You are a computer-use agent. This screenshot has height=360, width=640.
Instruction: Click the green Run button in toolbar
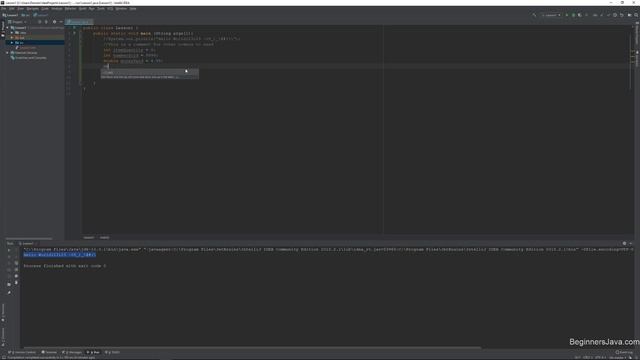(567, 15)
